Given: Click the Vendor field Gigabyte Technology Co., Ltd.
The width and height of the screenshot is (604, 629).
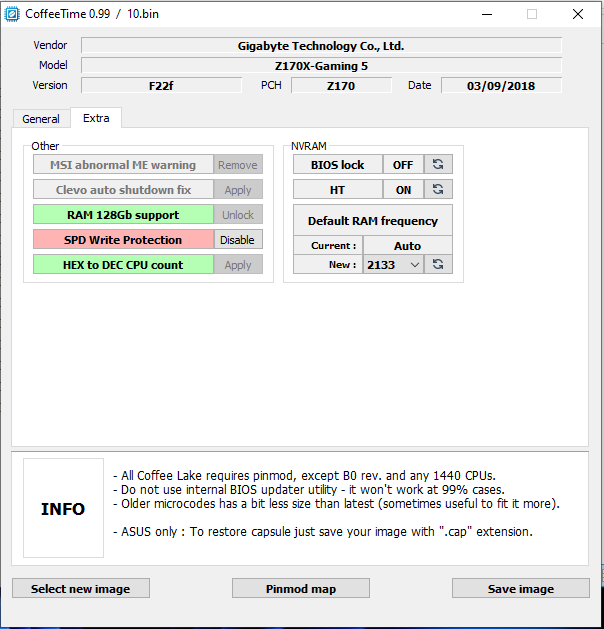Looking at the screenshot, I should [x=321, y=46].
